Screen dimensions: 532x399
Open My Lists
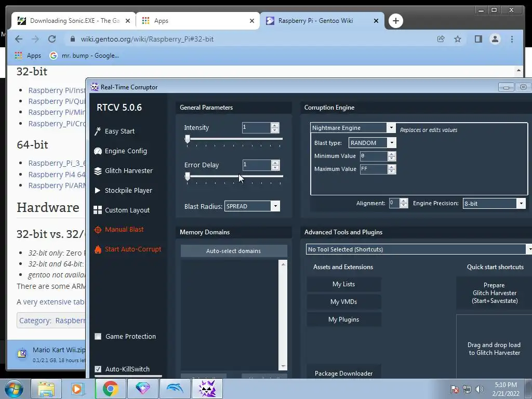click(x=344, y=284)
